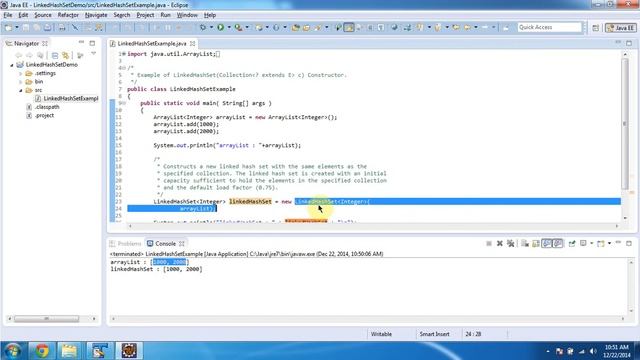Collapse the src folder
640x360 pixels.
20,90
